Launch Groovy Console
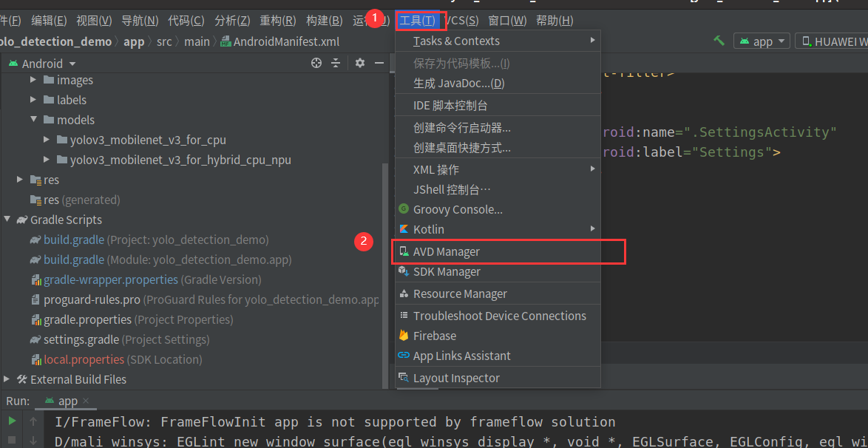The height and width of the screenshot is (448, 868). click(x=498, y=209)
